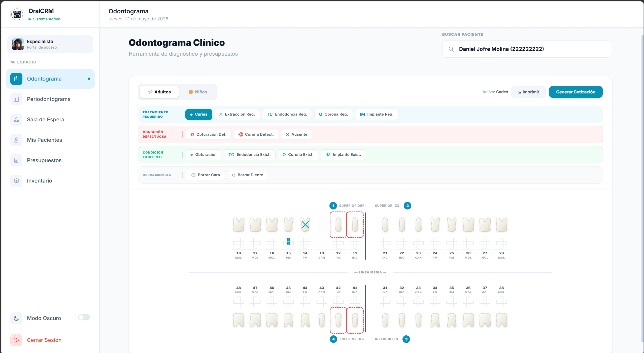
Task: Select the Obturación Def. condition
Action: coord(208,134)
